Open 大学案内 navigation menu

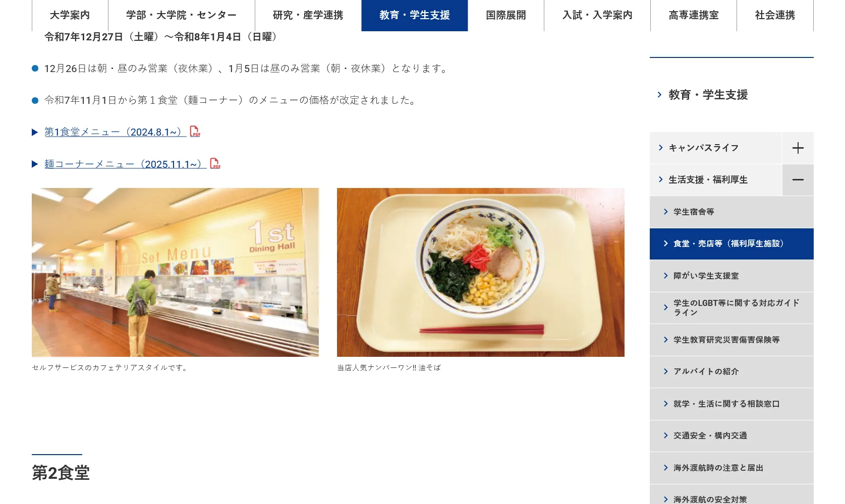point(70,15)
